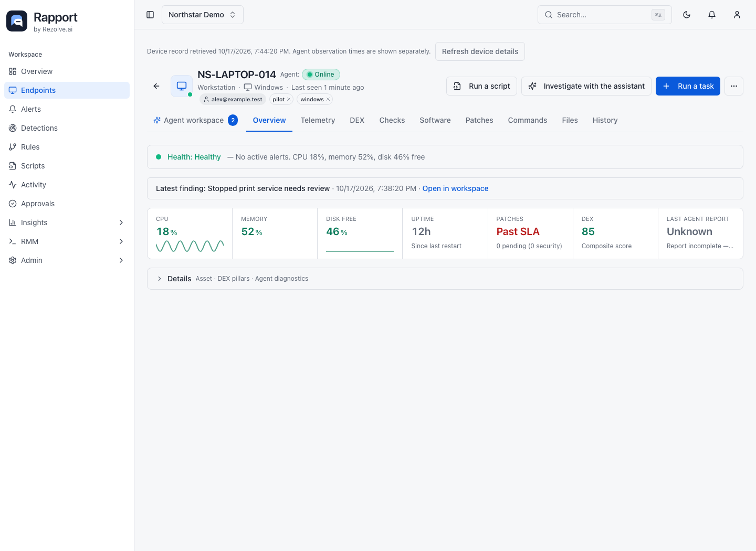
Task: Focus the Search field
Action: click(x=605, y=15)
